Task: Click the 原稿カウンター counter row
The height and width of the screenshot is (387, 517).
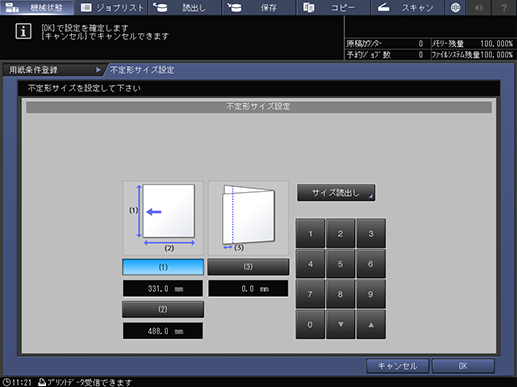Action: (x=387, y=44)
